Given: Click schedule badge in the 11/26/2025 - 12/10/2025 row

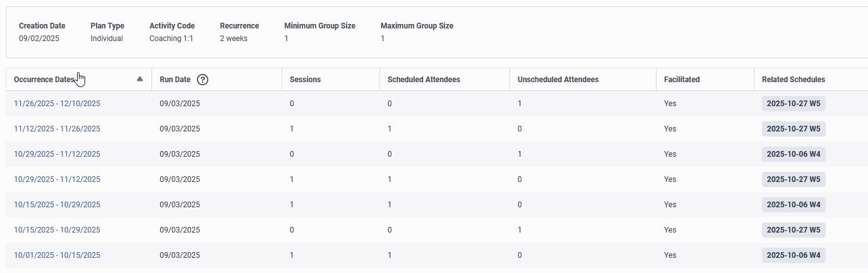Looking at the screenshot, I should click(794, 104).
